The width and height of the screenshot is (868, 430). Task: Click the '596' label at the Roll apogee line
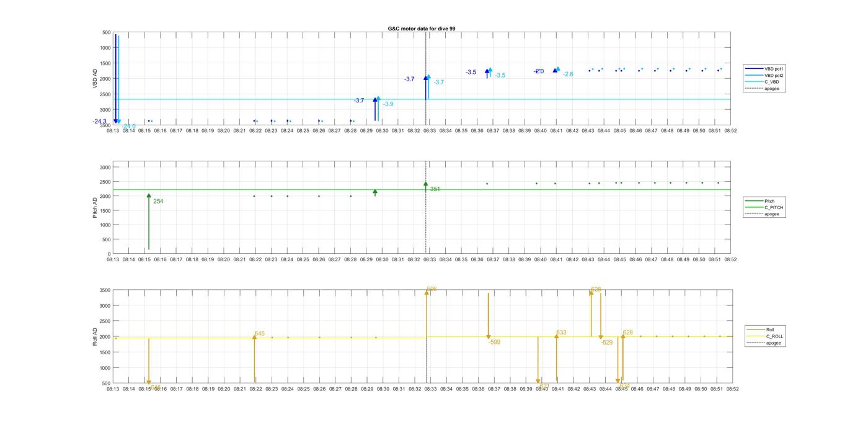click(432, 290)
